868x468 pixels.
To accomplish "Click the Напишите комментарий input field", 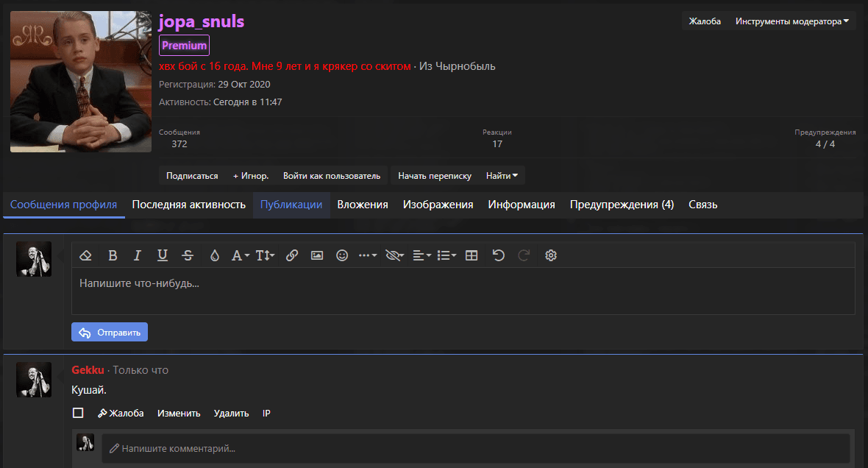I will 475,449.
